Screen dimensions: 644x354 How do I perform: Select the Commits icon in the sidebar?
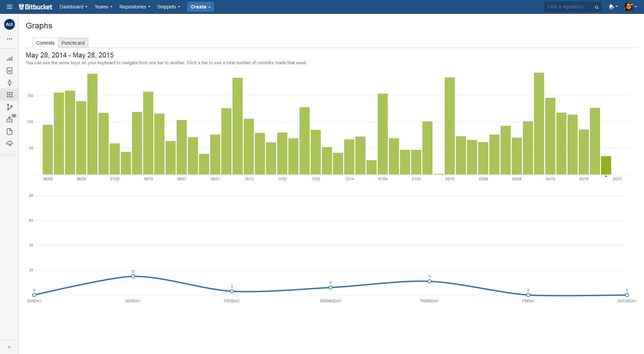pos(9,83)
